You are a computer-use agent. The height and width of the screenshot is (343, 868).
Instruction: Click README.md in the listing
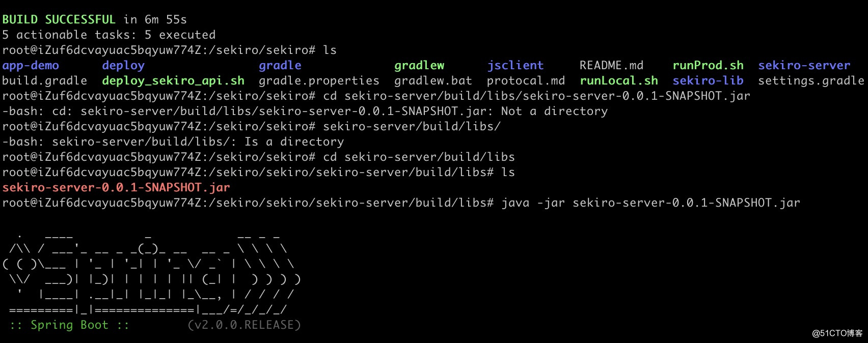(x=611, y=65)
